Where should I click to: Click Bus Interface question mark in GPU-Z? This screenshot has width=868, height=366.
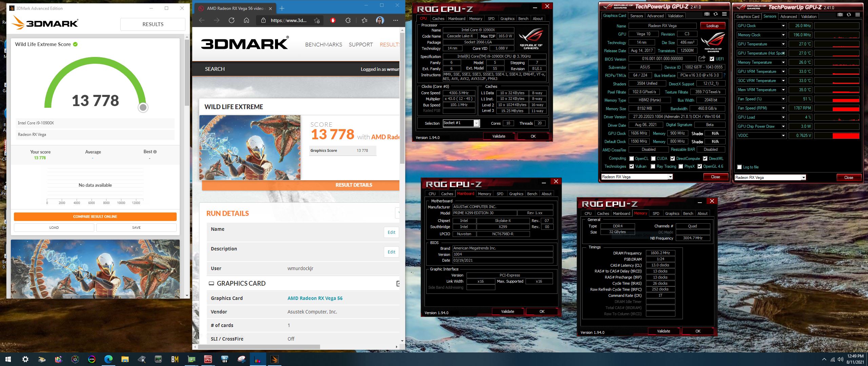click(x=725, y=75)
